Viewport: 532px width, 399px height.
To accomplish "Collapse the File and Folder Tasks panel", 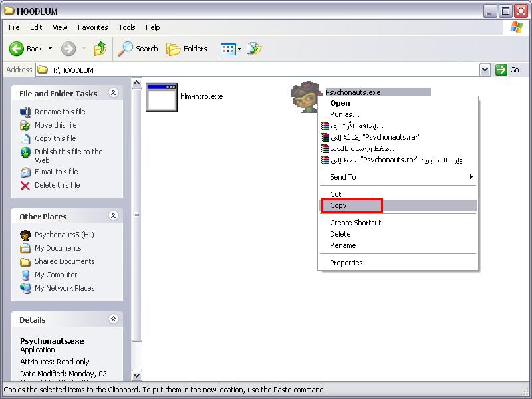I will [x=113, y=94].
